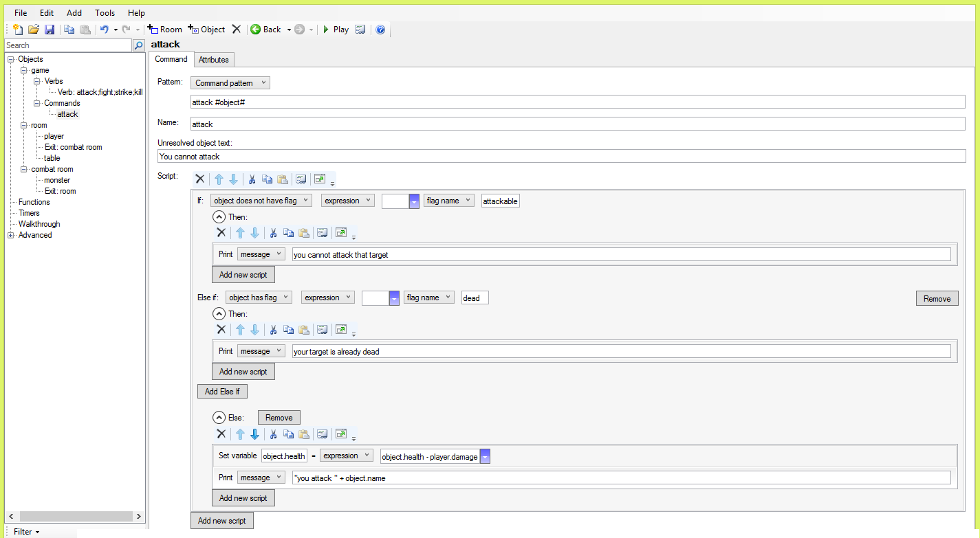Click the Save floppy disk icon
This screenshot has width=980, height=538.
(x=50, y=30)
